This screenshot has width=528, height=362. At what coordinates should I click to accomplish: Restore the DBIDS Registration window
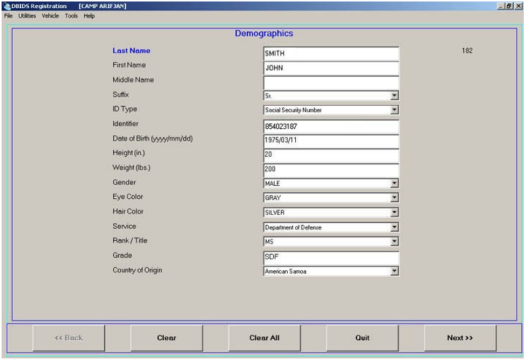(x=509, y=6)
